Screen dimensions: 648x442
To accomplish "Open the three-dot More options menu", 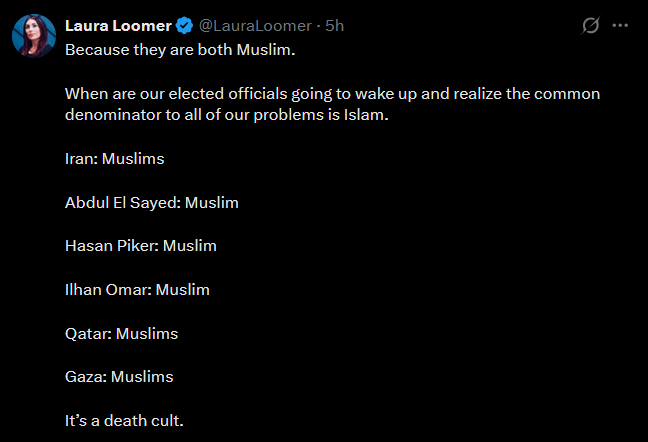I will (x=622, y=26).
